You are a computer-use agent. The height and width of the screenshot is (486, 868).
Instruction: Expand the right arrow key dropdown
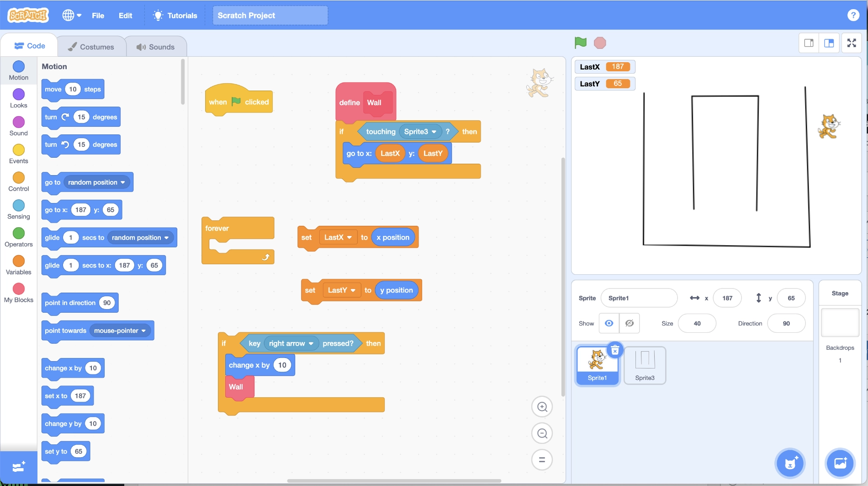(311, 343)
